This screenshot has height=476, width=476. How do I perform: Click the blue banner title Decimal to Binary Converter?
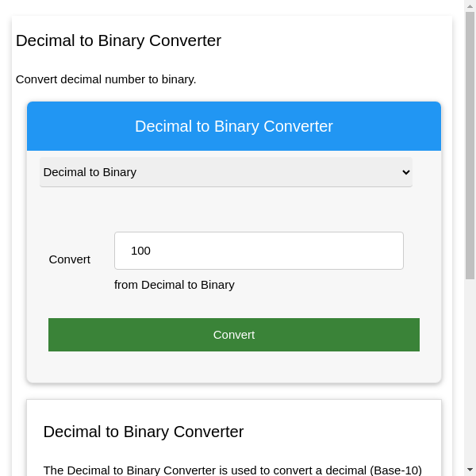coord(233,126)
